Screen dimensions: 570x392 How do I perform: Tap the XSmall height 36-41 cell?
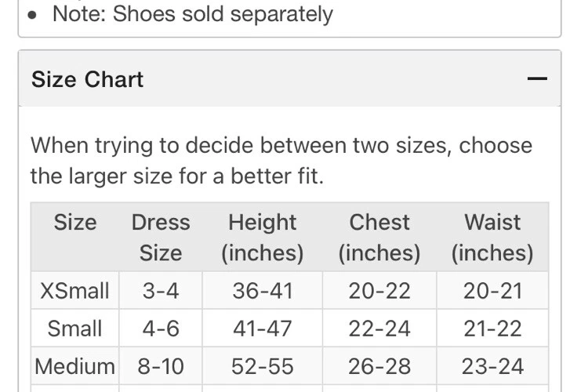262,291
